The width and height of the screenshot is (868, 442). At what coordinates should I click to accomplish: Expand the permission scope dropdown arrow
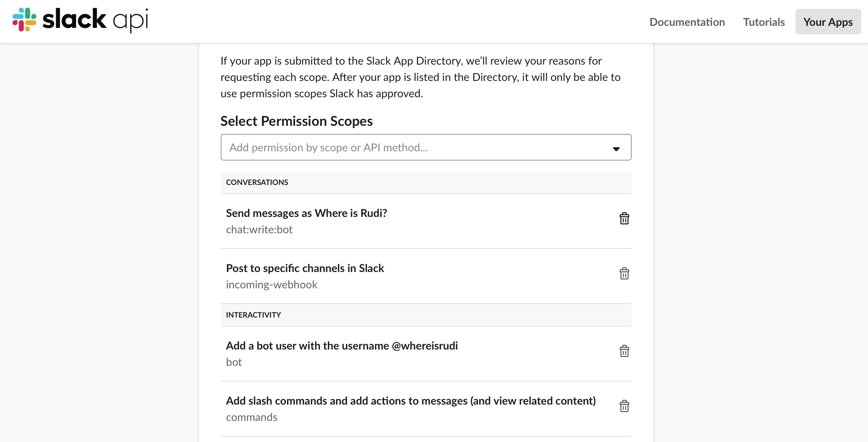point(616,149)
